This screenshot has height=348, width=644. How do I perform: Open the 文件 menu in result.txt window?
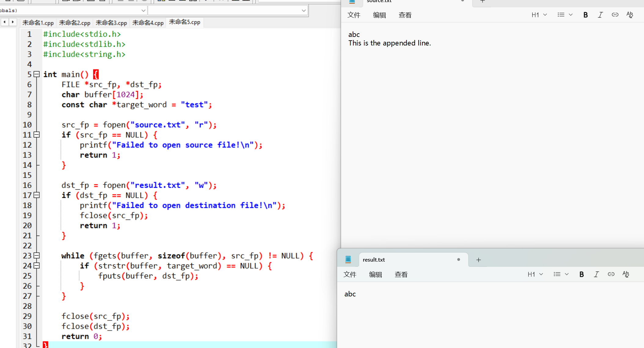[x=350, y=275]
